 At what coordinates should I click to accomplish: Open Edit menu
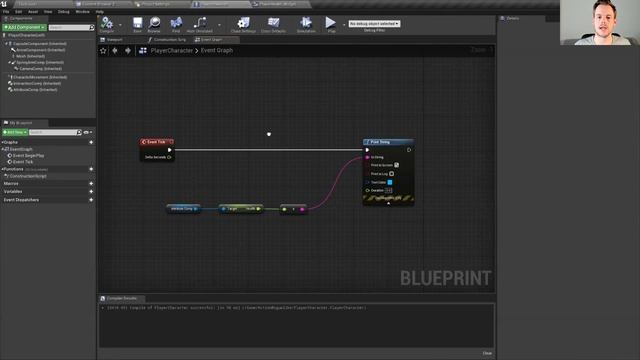click(x=19, y=12)
